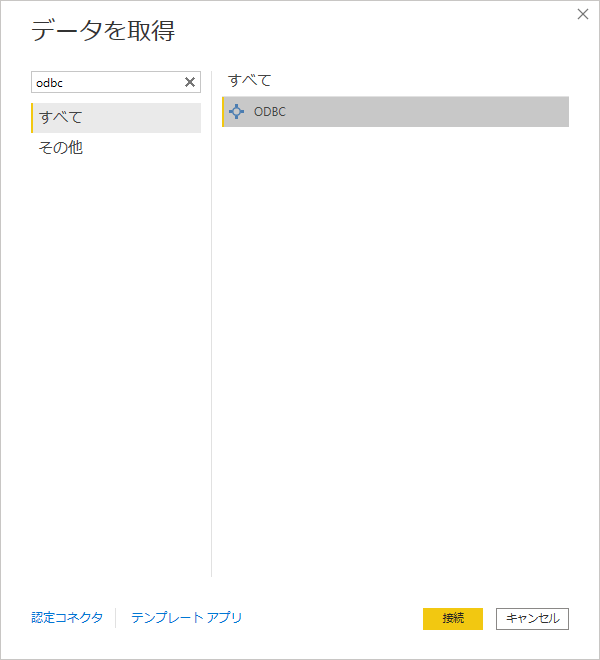
Task: Select the ODBC row label in the results
Action: tap(270, 112)
